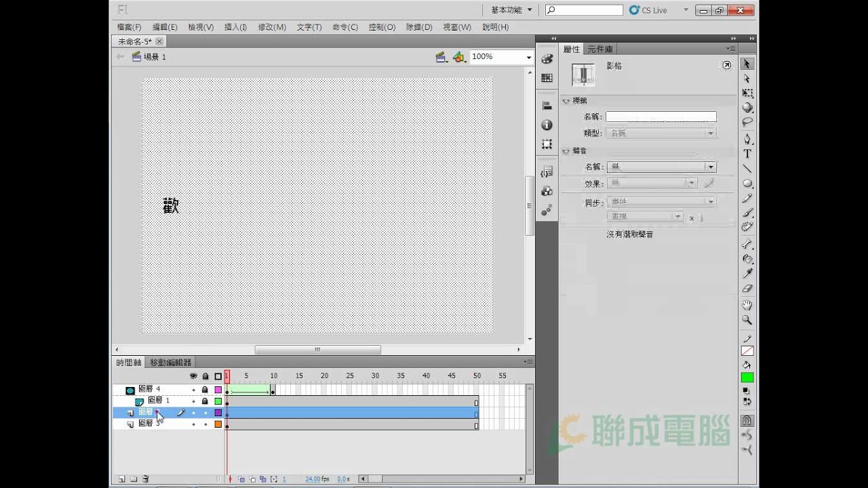Screen dimensions: 868x488
Task: Open the Align panel icon
Action: tap(547, 106)
